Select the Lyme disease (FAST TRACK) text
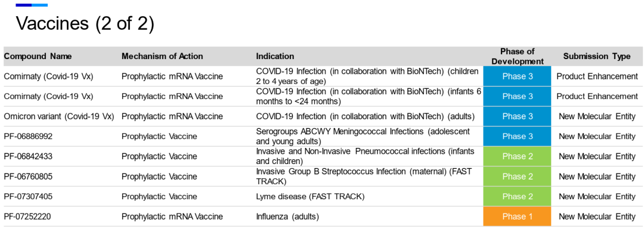The height and width of the screenshot is (229, 644). click(x=310, y=196)
